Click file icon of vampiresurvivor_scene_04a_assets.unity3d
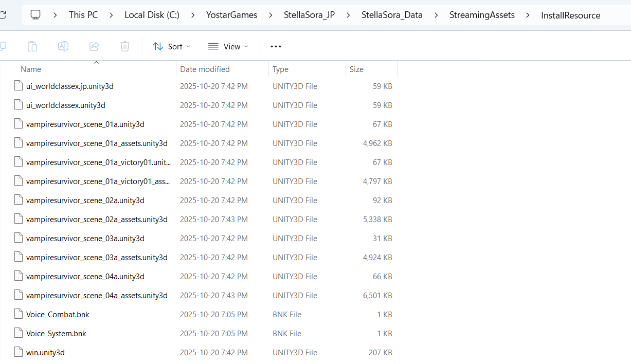This screenshot has height=364, width=631. [19, 295]
